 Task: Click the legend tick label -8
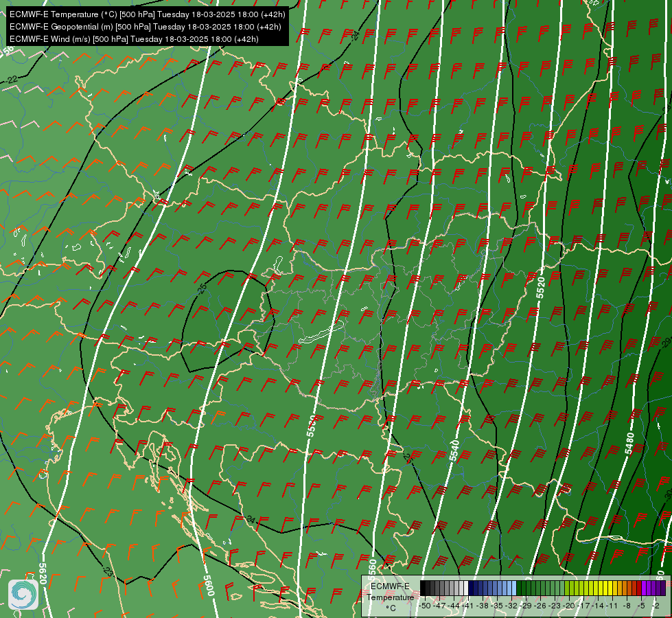pos(627,606)
